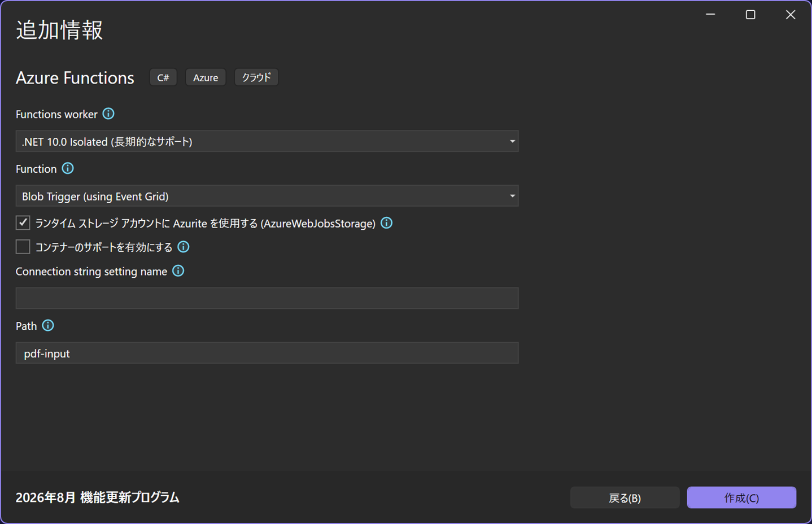812x524 pixels.
Task: Uncheck the Azurite runtime storage account checkbox
Action: [x=23, y=223]
